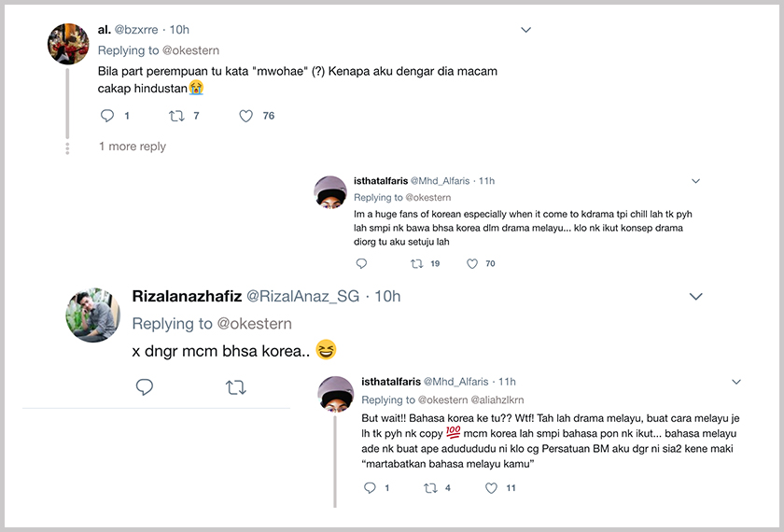Show "1 more reply" under al.'s tweet
The width and height of the screenshot is (784, 532).
[133, 147]
